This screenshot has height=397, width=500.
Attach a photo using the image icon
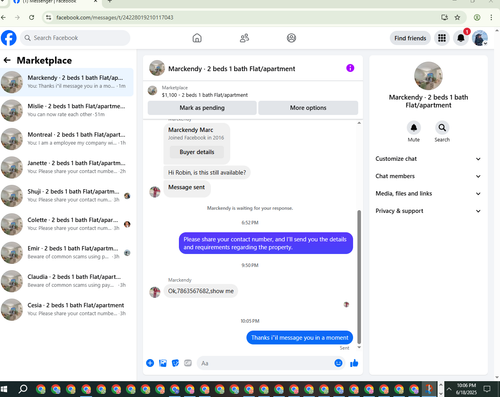[163, 363]
